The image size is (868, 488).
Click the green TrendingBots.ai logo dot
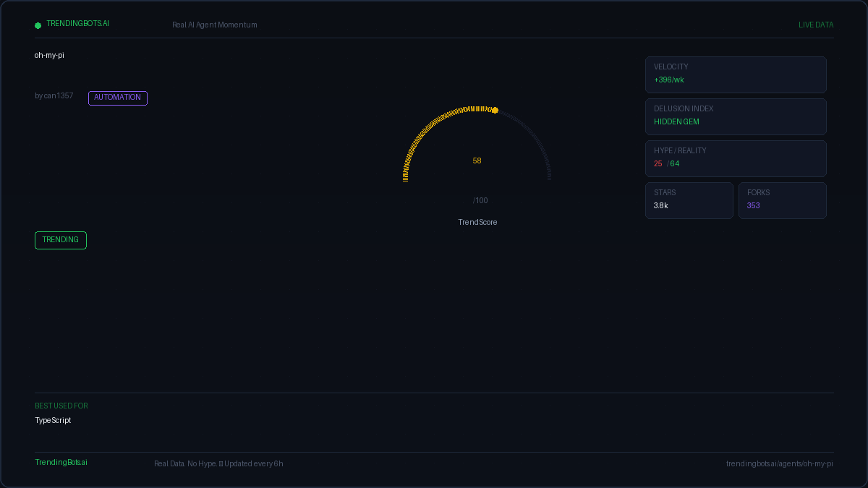tap(38, 25)
